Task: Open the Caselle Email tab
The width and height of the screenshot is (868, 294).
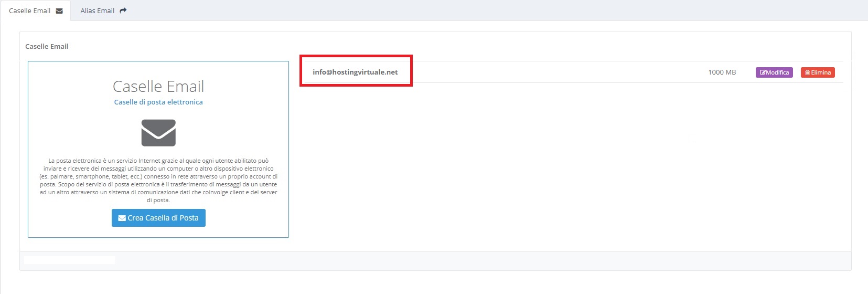Action: click(36, 10)
